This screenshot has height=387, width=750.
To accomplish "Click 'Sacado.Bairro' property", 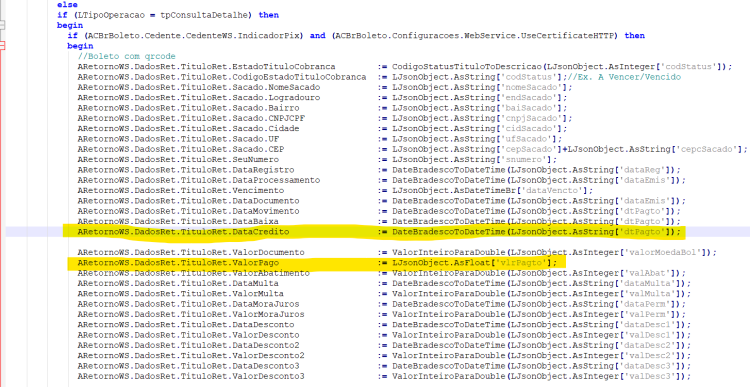I will (x=266, y=108).
